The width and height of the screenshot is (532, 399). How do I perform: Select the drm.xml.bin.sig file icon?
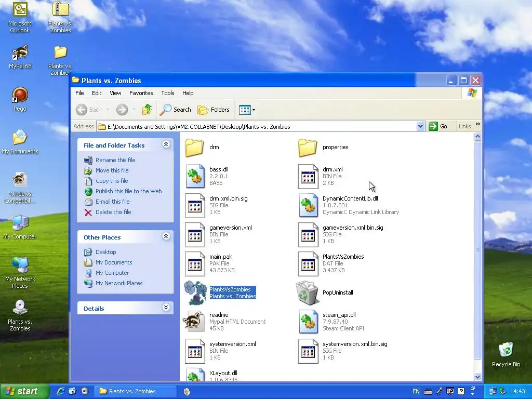tap(195, 205)
